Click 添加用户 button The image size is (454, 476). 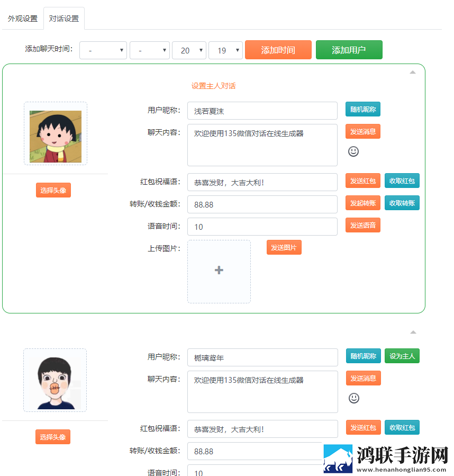click(x=349, y=50)
